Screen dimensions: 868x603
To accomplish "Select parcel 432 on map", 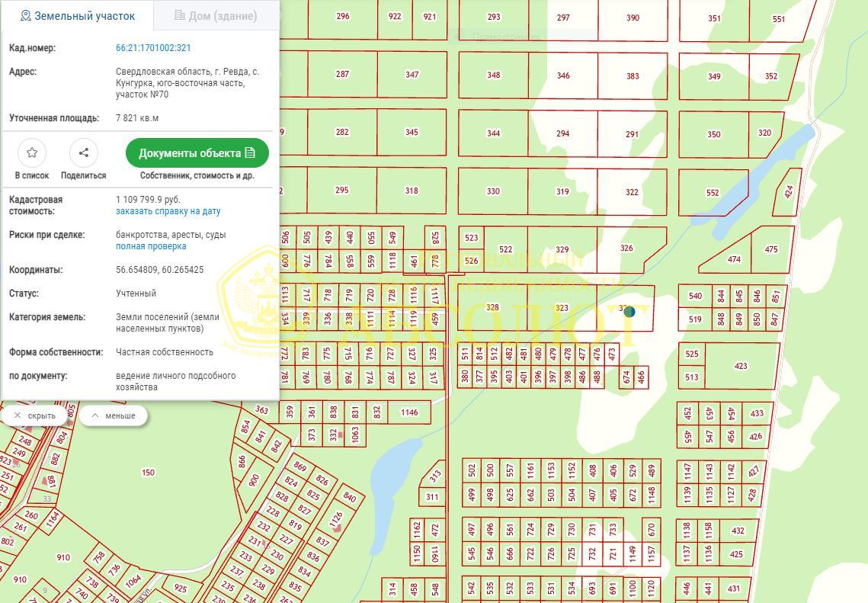I will [x=738, y=531].
